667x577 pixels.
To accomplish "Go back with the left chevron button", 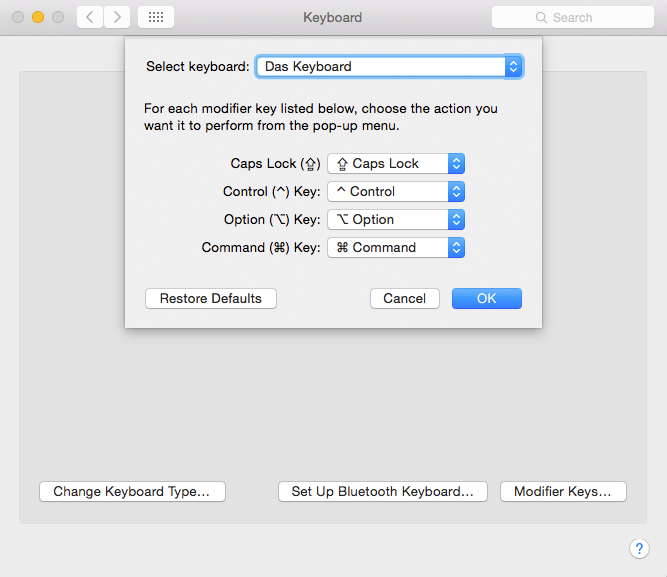I will [90, 17].
